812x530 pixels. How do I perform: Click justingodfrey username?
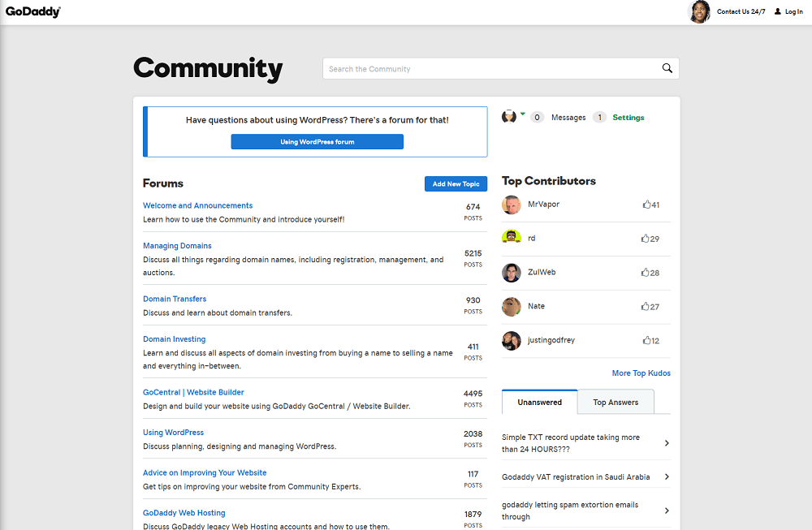coord(551,340)
